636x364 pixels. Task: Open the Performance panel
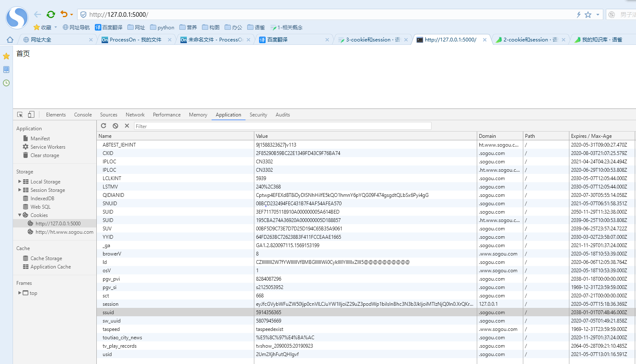[167, 115]
